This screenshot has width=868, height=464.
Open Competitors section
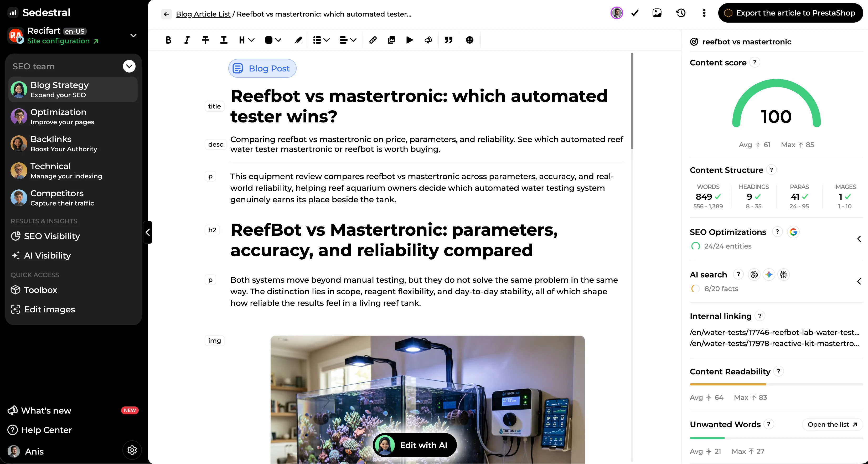point(73,198)
